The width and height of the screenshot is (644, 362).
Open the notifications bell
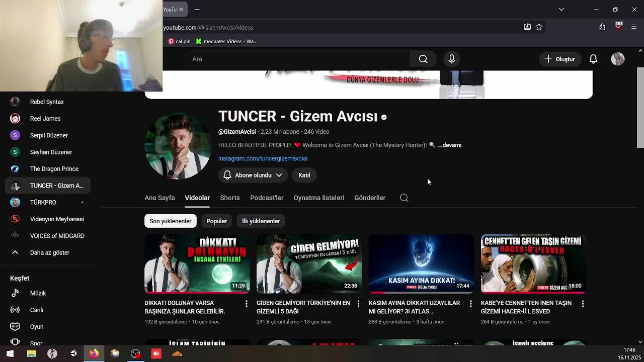click(593, 59)
